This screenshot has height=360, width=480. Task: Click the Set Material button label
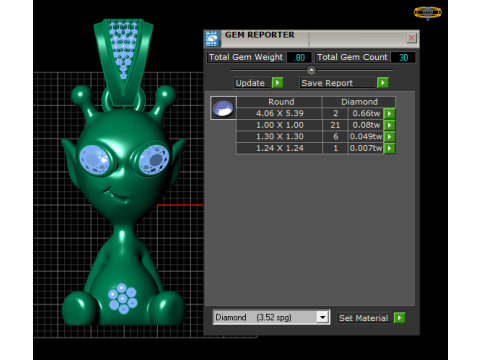[x=364, y=318]
